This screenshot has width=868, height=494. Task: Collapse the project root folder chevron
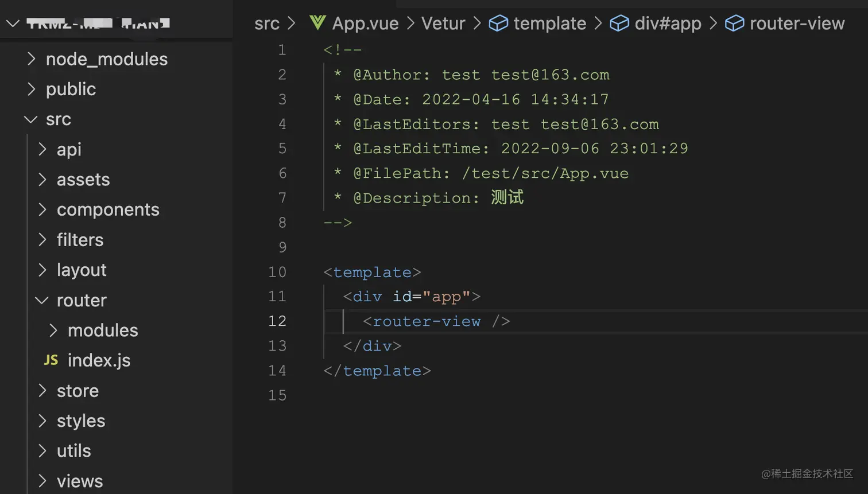pos(13,24)
